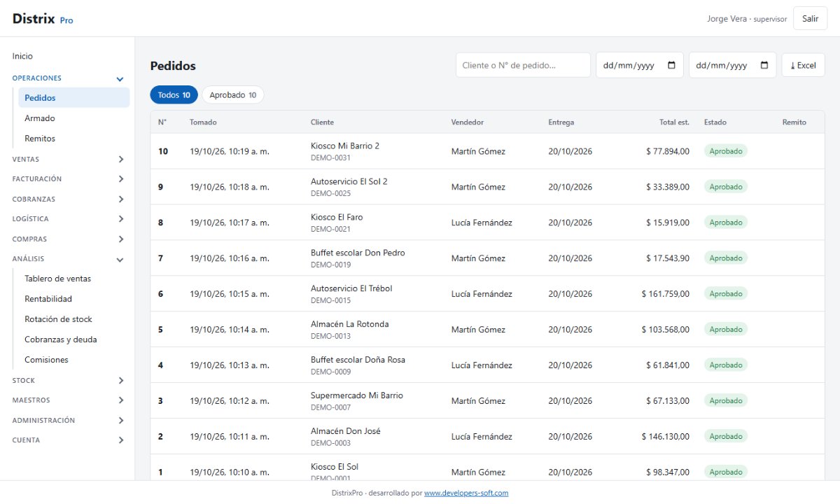Screen dimensions: 840x504
Task: Expand the STOCK section
Action: (x=67, y=381)
